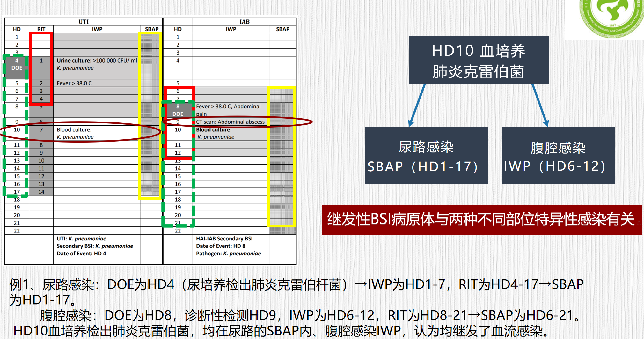Click the HD10血培养检出肺炎克雷伯菌 bottom line
This screenshot has width=644, height=339.
(x=281, y=331)
